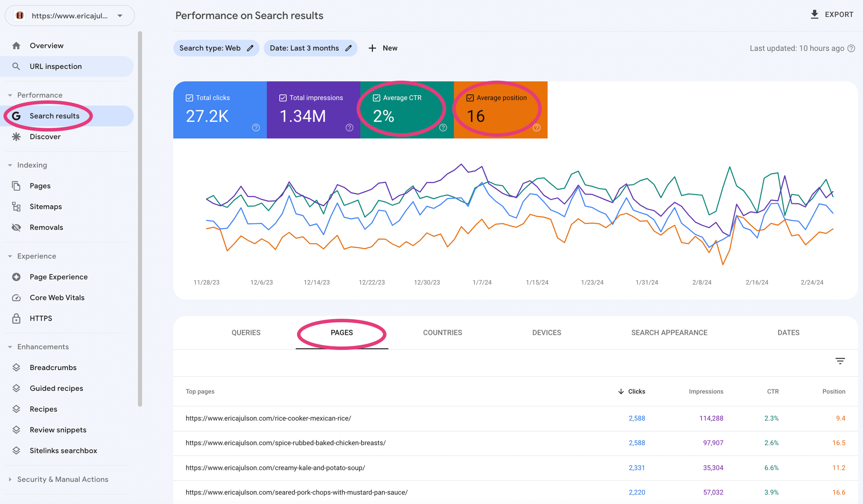
Task: Click the Discover asterisk icon
Action: tap(16, 137)
